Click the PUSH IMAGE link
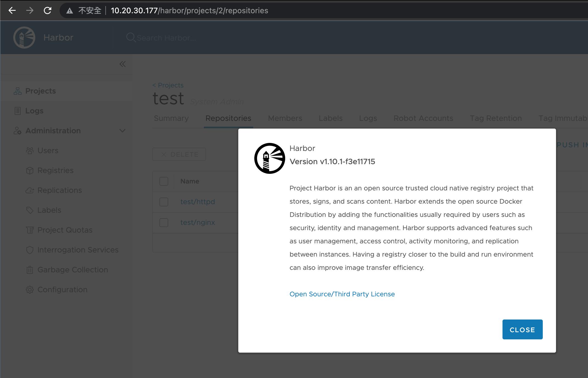Screen dimensions: 588x378 tap(572, 145)
